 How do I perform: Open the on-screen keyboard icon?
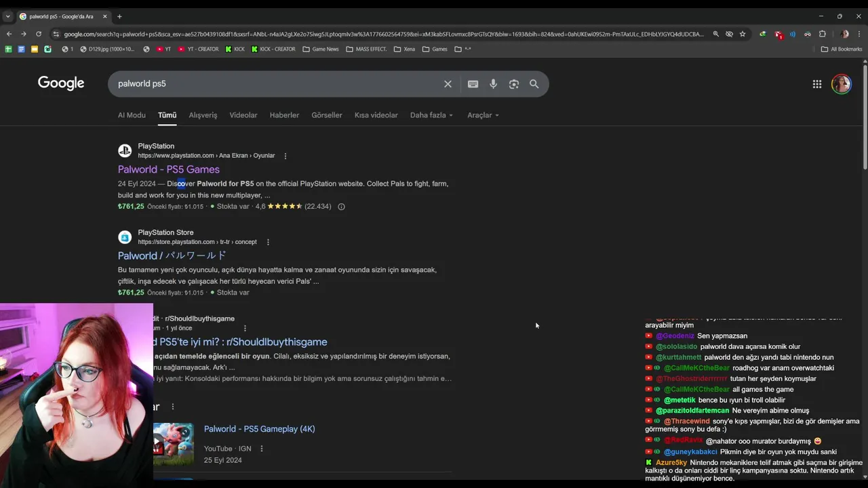(473, 84)
